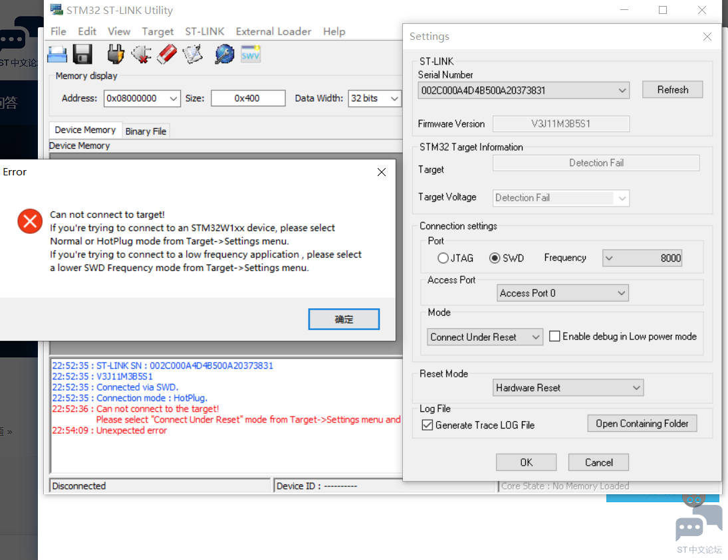Click the Save floppy disk icon
The width and height of the screenshot is (728, 560).
[82, 54]
